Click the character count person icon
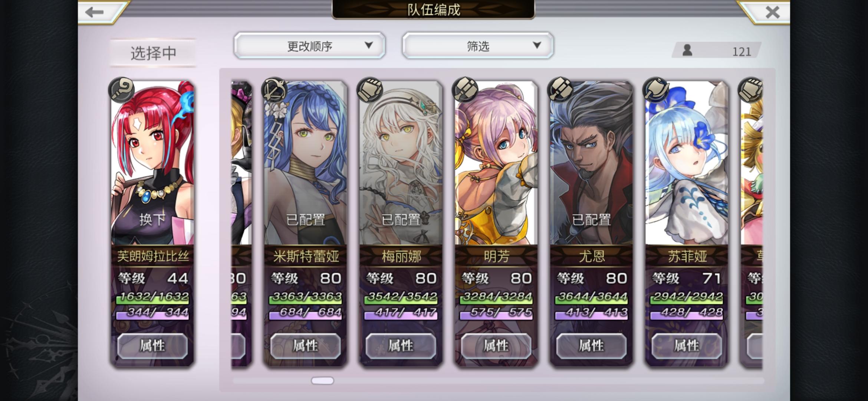868x401 pixels. coord(687,50)
